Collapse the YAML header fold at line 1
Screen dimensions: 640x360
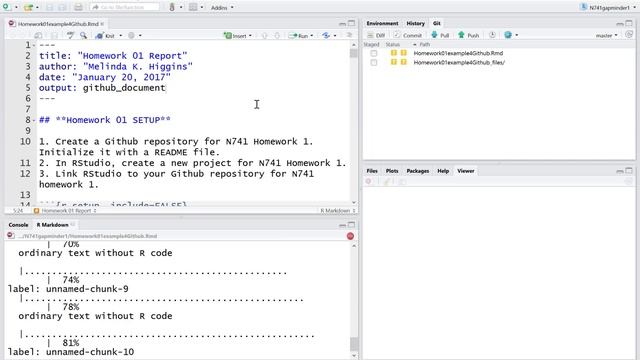(x=34, y=45)
